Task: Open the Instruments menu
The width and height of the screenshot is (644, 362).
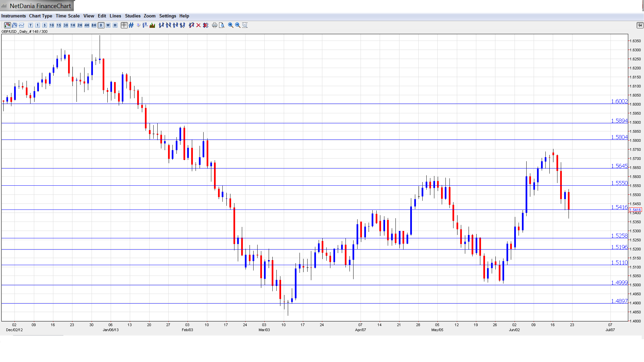Action: click(x=13, y=16)
